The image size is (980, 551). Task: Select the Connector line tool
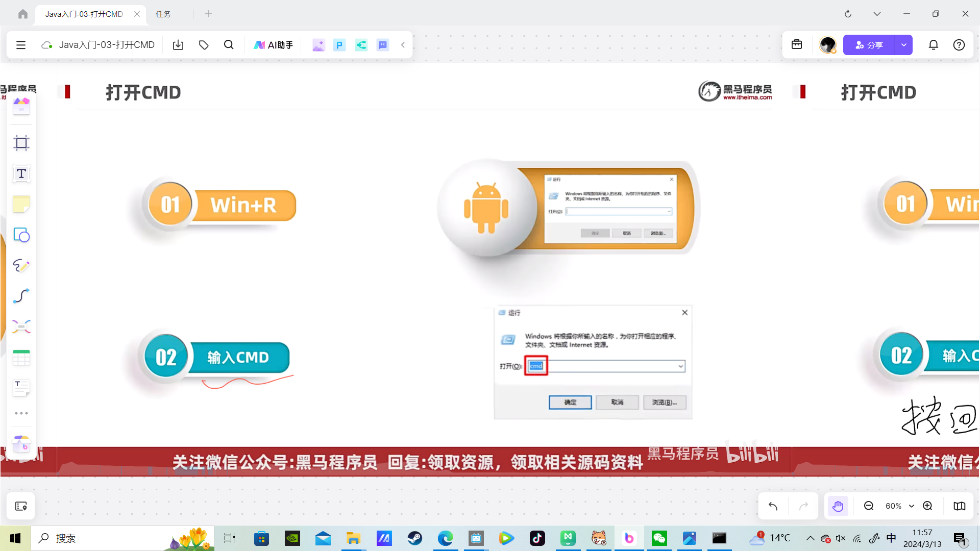[21, 296]
